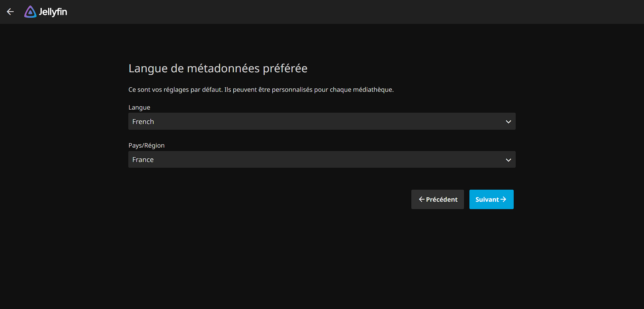
Task: Click the chevron in the Langue field
Action: click(508, 122)
